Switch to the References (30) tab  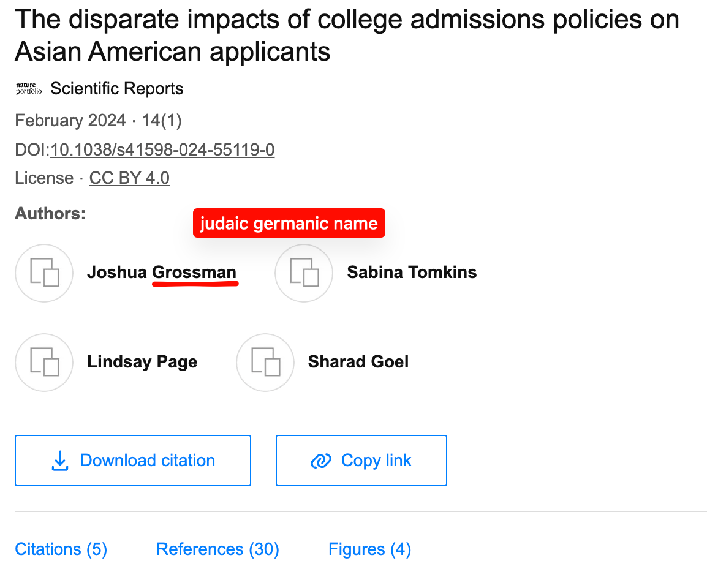(217, 549)
